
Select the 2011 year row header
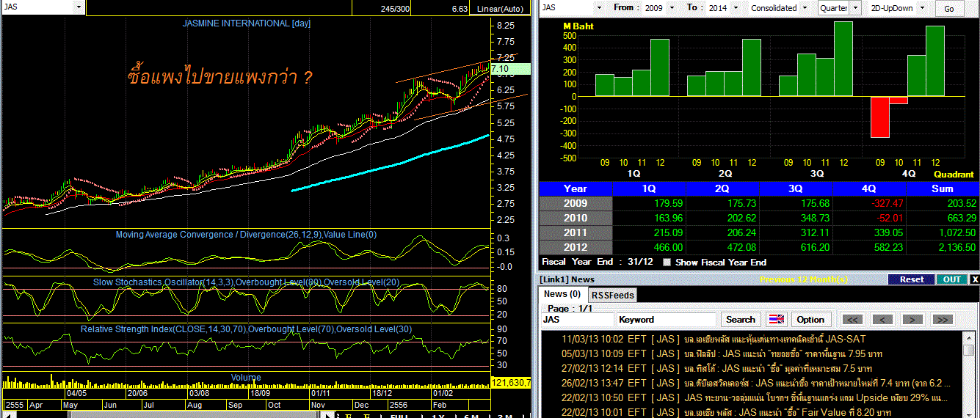pyautogui.click(x=576, y=232)
